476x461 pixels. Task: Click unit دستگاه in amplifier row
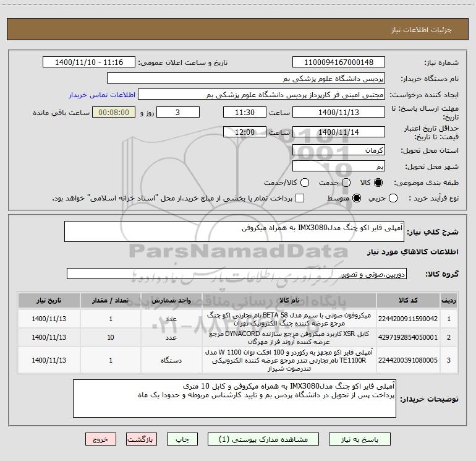point(171,360)
